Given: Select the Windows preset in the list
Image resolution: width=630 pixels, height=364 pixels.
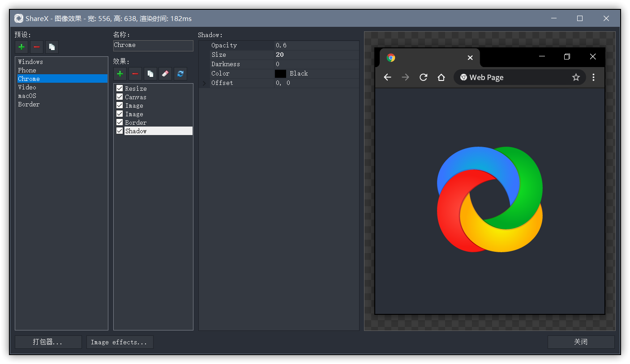Looking at the screenshot, I should 30,62.
